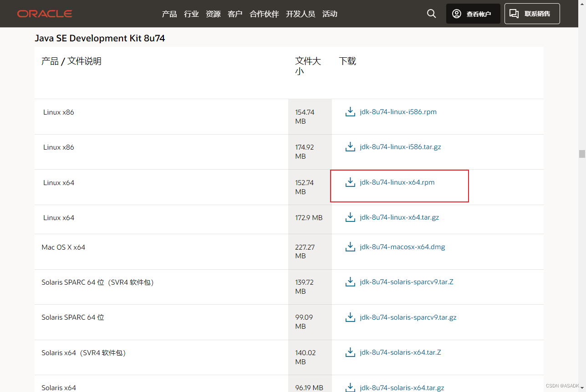586x392 pixels.
Task: Open the 行业 menu
Action: coord(191,14)
